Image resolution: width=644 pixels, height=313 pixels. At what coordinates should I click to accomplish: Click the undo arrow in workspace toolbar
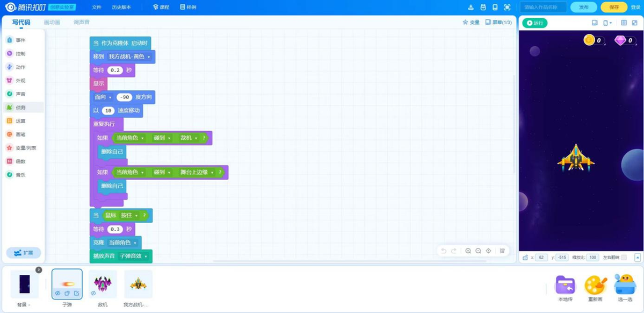click(444, 251)
